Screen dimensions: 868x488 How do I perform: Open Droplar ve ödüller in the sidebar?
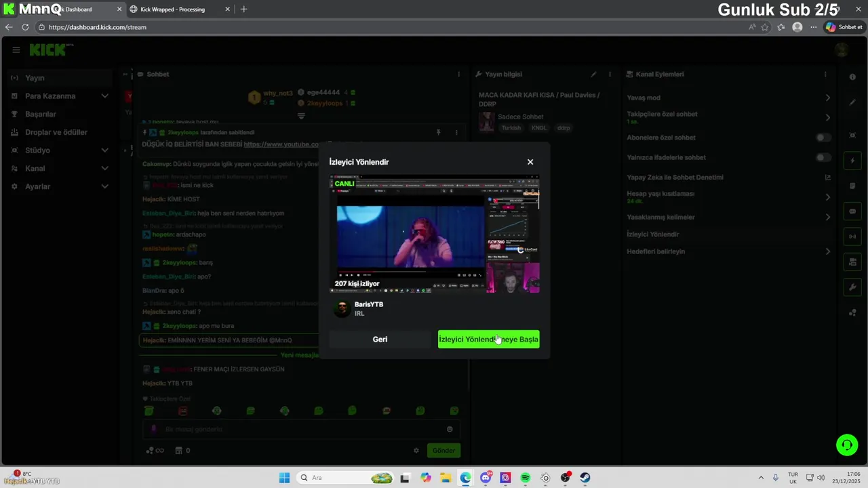60,132
